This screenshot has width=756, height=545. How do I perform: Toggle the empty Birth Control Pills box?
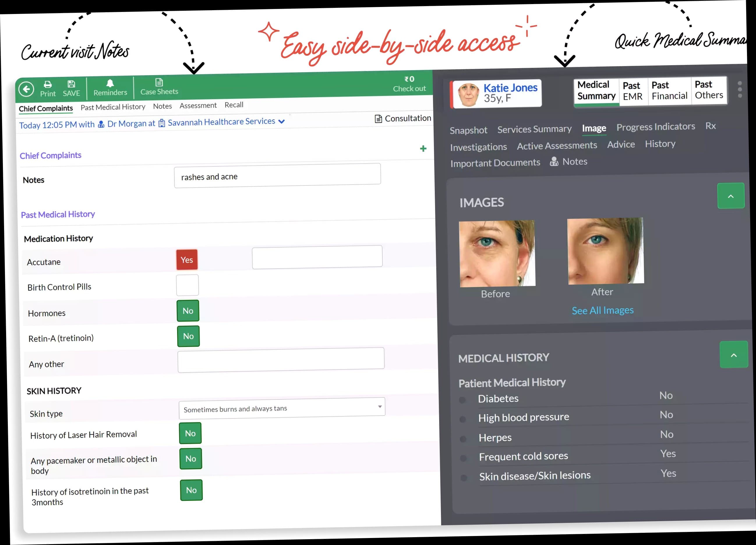pos(187,285)
